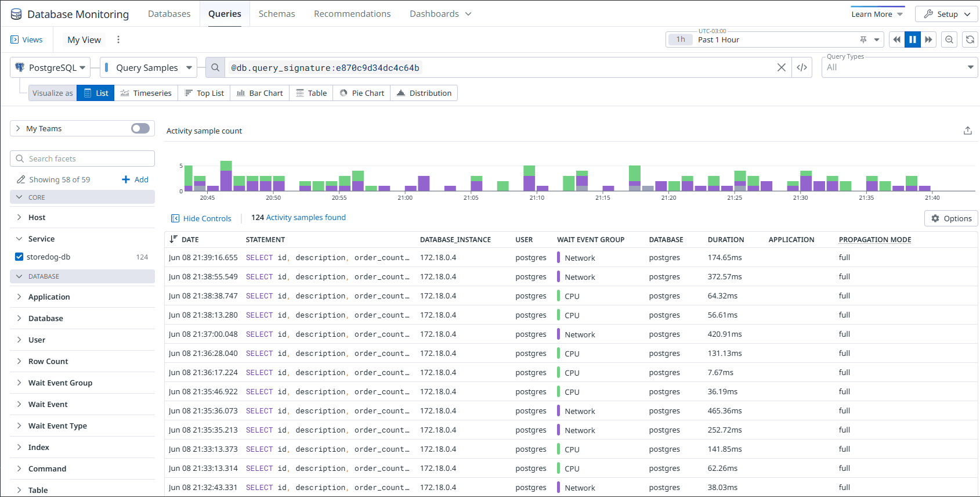Screen dimensions: 980x497
Task: Focus the Search facets field
Action: click(x=82, y=159)
